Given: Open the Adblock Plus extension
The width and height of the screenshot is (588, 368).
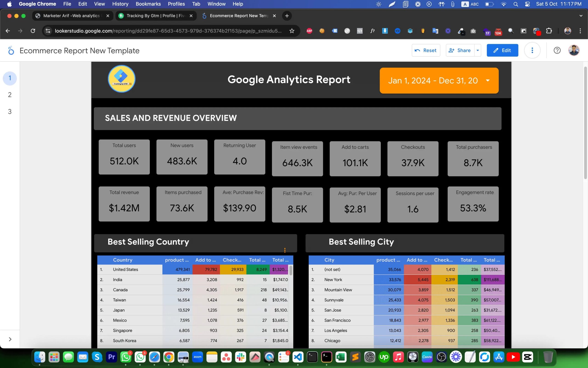Looking at the screenshot, I should coord(309,31).
